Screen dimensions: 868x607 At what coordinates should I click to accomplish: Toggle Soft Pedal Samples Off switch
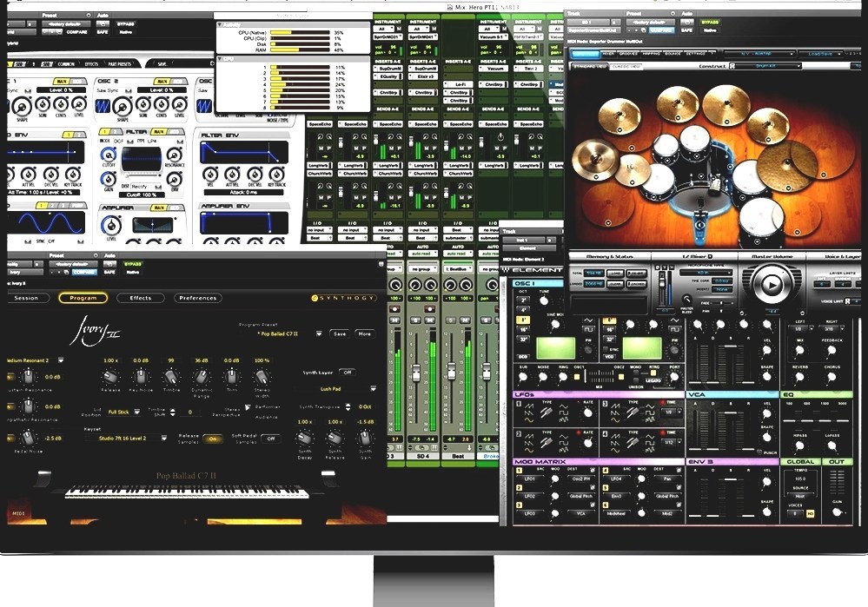click(271, 439)
